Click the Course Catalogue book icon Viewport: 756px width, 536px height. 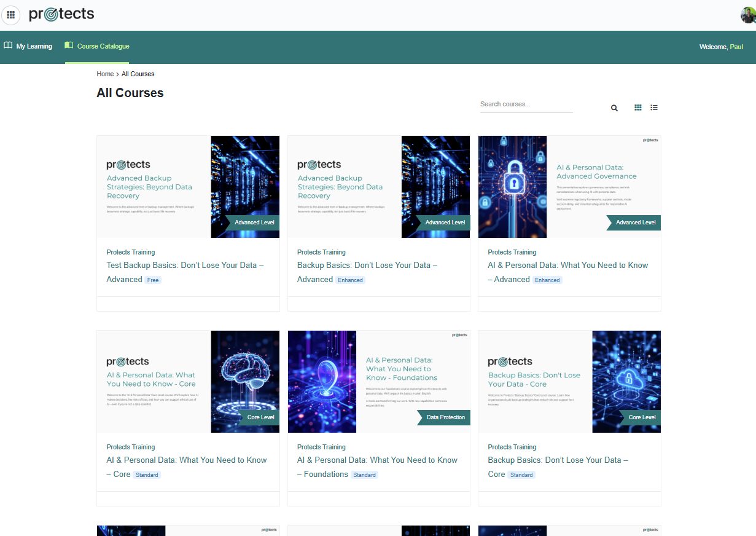69,45
